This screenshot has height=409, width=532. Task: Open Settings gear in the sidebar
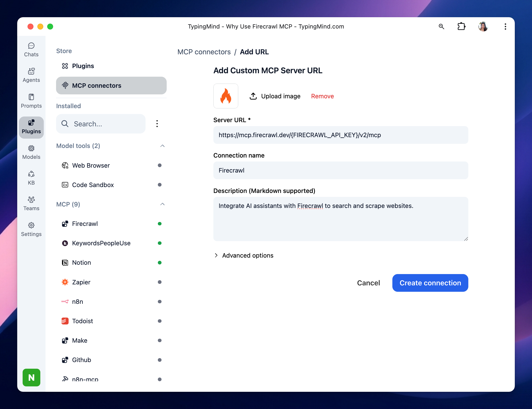coord(31,229)
